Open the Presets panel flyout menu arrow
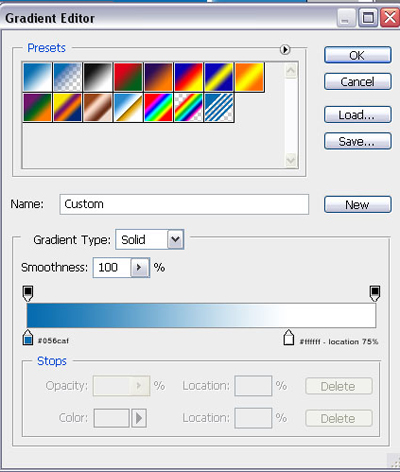Screen dimensions: 400x472 (285, 50)
